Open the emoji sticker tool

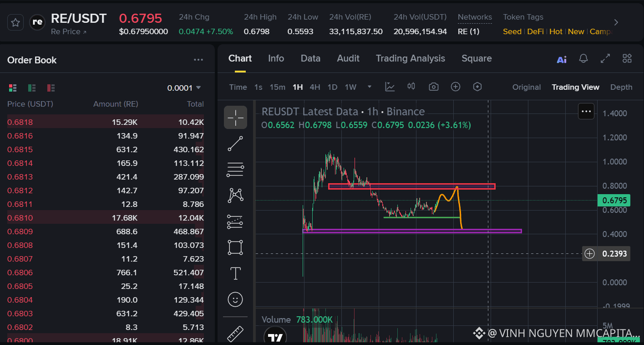(235, 299)
